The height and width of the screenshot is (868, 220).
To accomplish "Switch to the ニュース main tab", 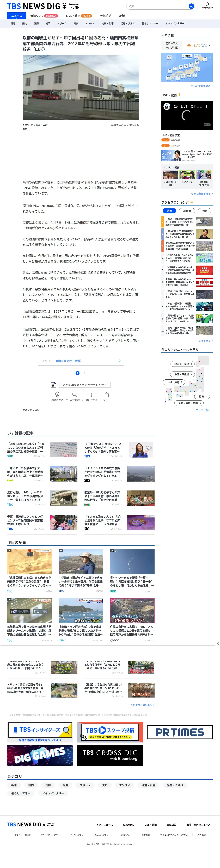I will 16,16.
